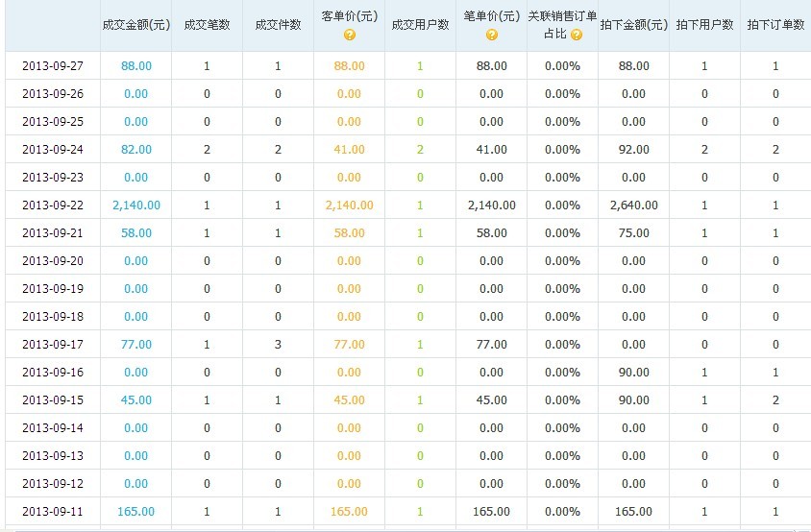Open the 2,140.00 成交金额 link for 2013-09-22

pos(136,206)
